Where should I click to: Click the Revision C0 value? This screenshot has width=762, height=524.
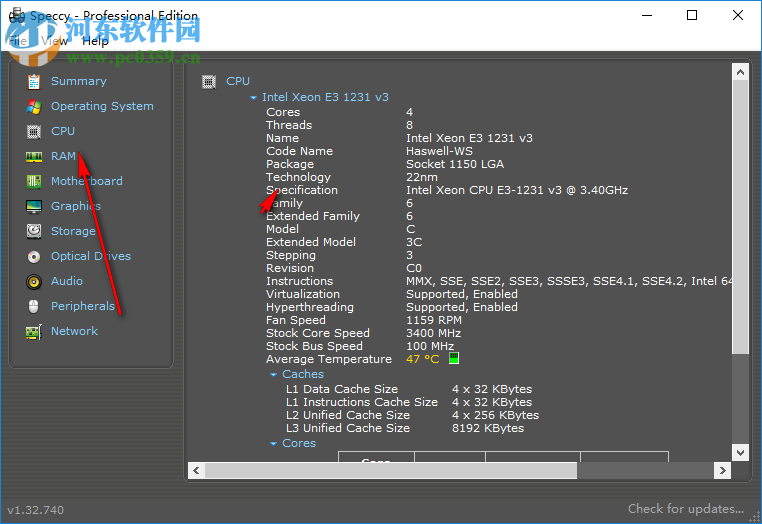pyautogui.click(x=414, y=268)
